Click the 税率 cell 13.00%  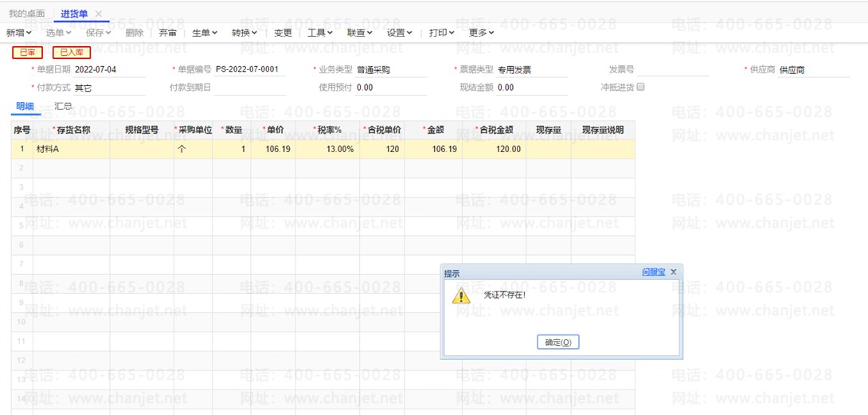tap(328, 149)
